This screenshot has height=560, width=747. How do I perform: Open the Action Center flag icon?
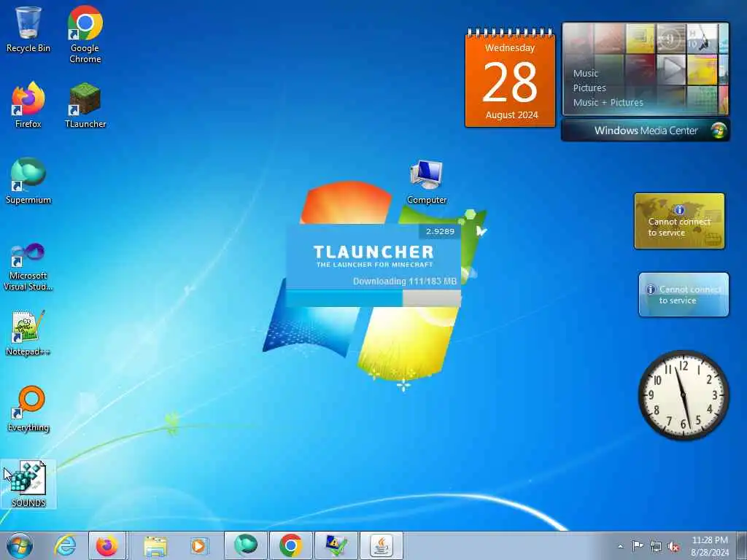638,546
